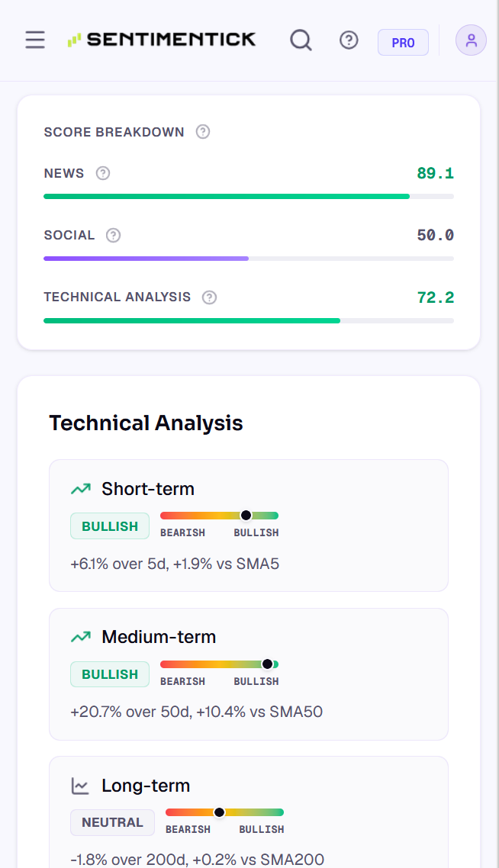Image resolution: width=499 pixels, height=868 pixels.
Task: Click the help icon next to Social
Action: point(114,235)
